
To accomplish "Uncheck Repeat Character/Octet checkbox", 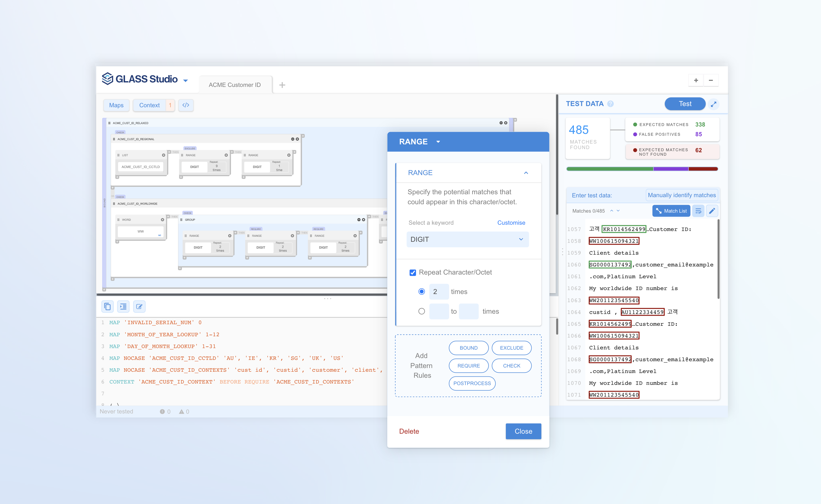I will click(413, 273).
